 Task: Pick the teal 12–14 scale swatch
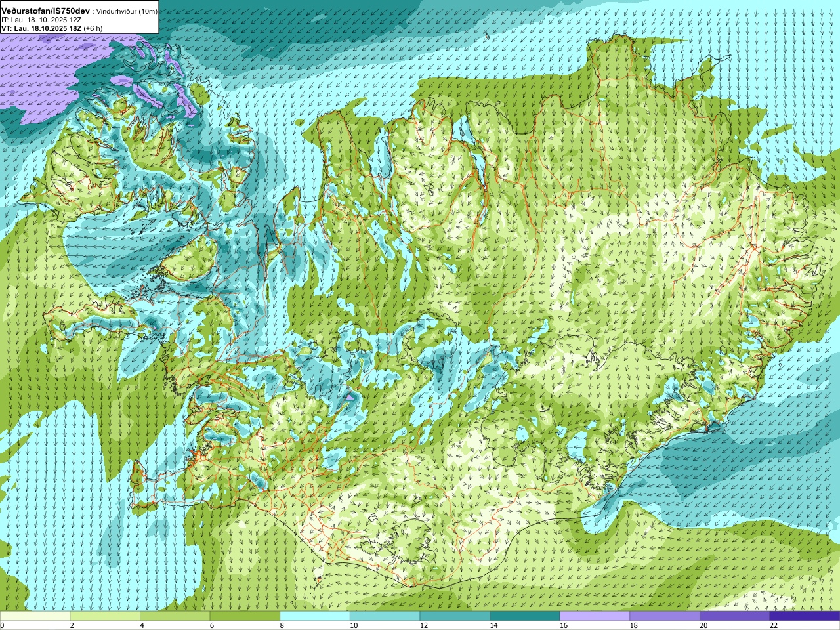(x=455, y=616)
